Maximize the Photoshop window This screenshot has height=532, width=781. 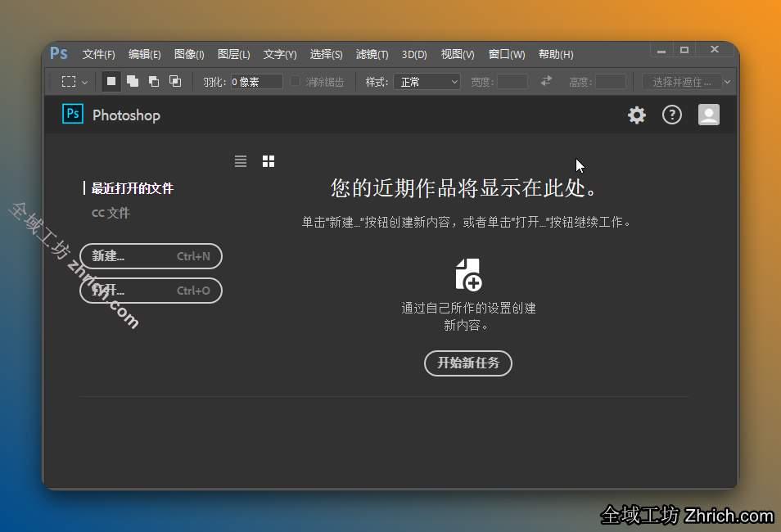point(684,50)
